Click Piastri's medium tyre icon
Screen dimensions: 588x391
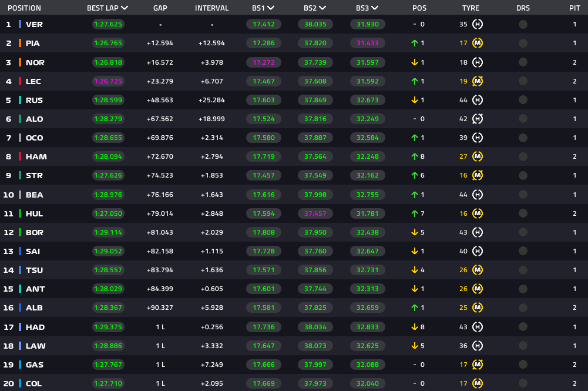pyautogui.click(x=478, y=44)
